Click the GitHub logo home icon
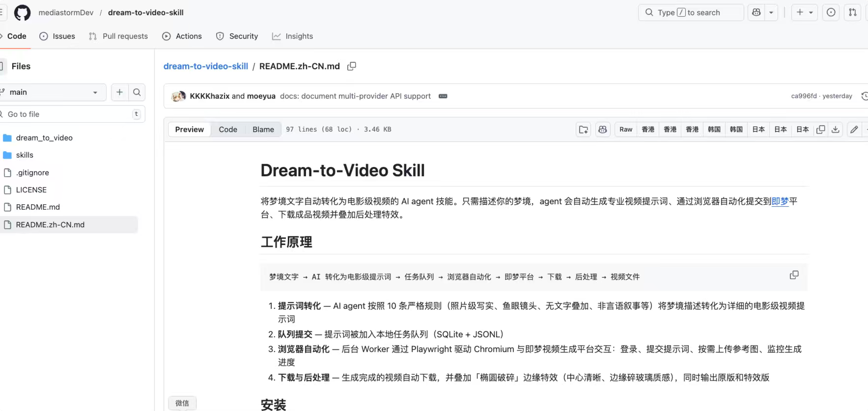Screen dimensions: 868x411 pos(22,13)
